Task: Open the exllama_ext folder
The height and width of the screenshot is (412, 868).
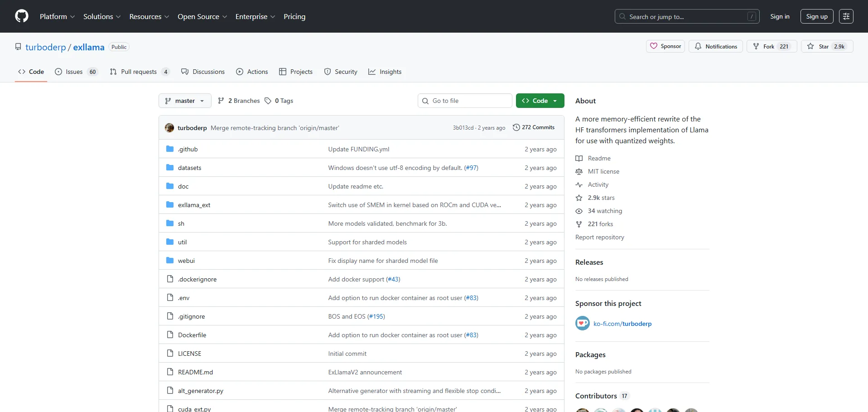Action: (x=194, y=205)
